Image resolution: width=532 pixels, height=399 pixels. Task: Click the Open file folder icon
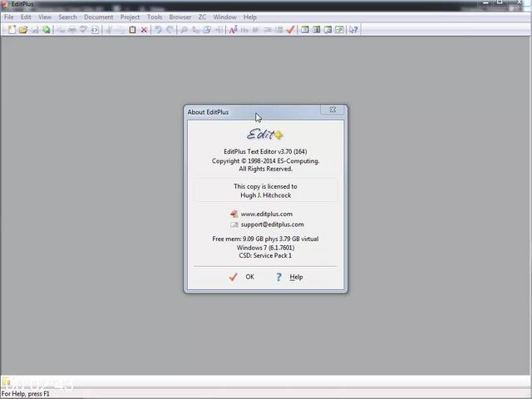(x=23, y=30)
